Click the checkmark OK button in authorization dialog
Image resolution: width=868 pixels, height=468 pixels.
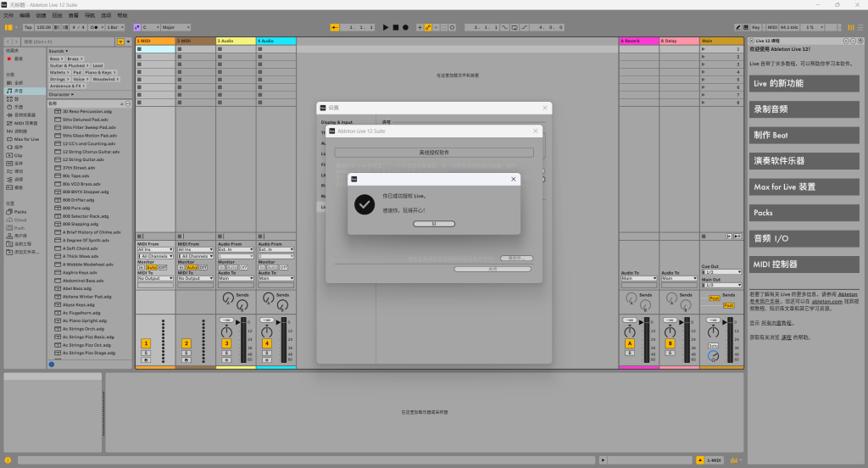pyautogui.click(x=434, y=224)
